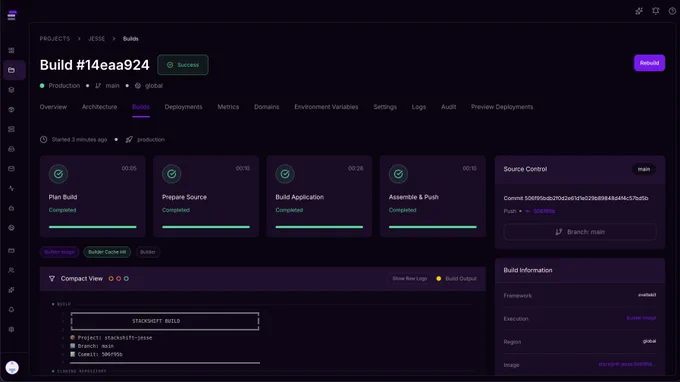
Task: Go to the Settings tab
Action: pos(385,107)
